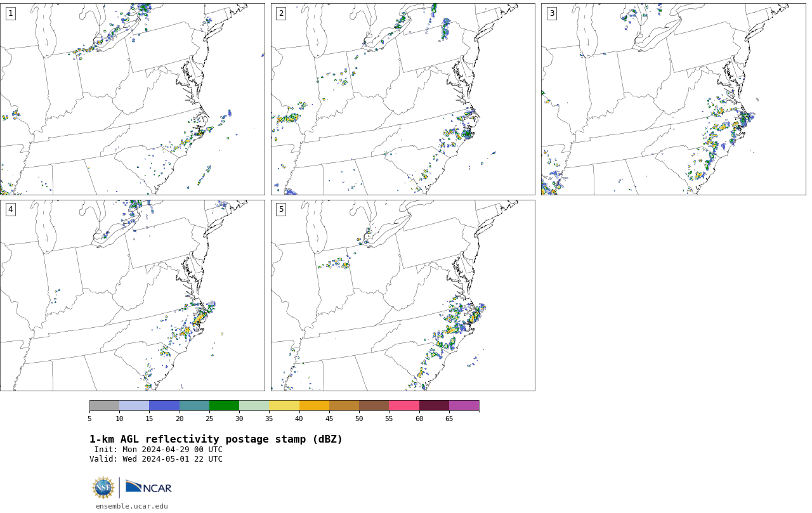812x513 pixels.
Task: Click the member label box numbered 3
Action: [551, 13]
